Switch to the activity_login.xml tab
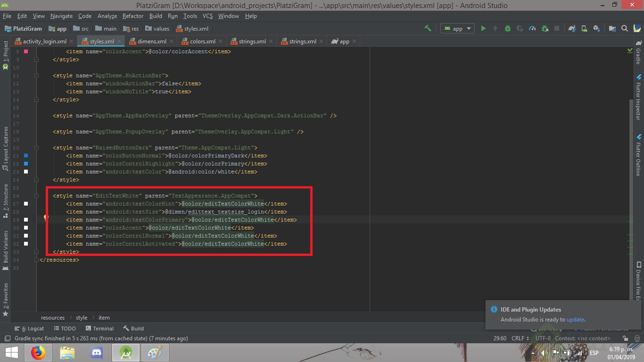 pyautogui.click(x=45, y=41)
